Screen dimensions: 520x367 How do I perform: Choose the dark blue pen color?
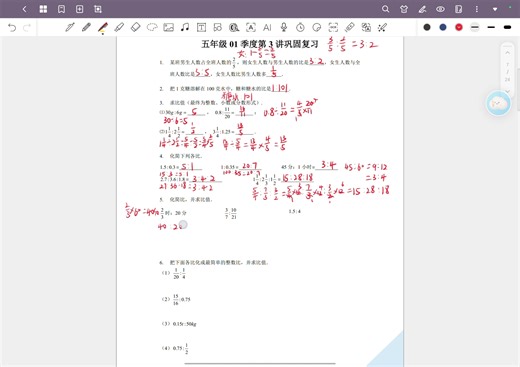(443, 27)
